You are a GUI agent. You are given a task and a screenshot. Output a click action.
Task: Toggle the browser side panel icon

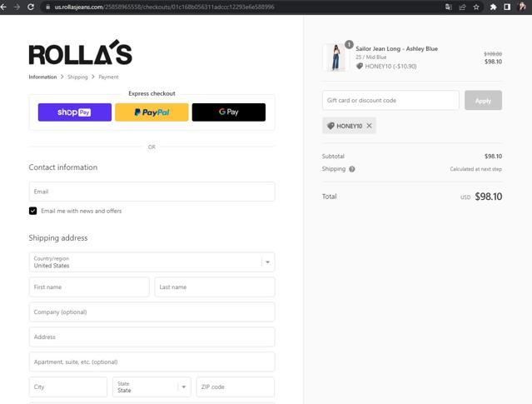[x=507, y=7]
